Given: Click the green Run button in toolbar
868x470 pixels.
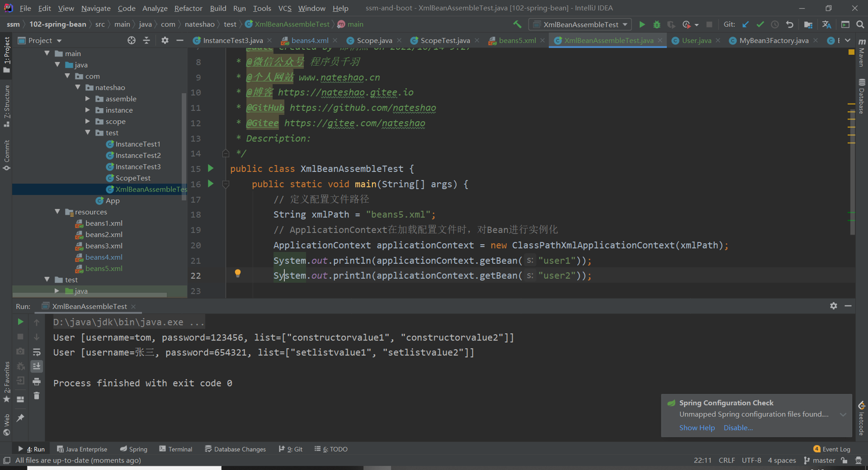Looking at the screenshot, I should (x=642, y=24).
